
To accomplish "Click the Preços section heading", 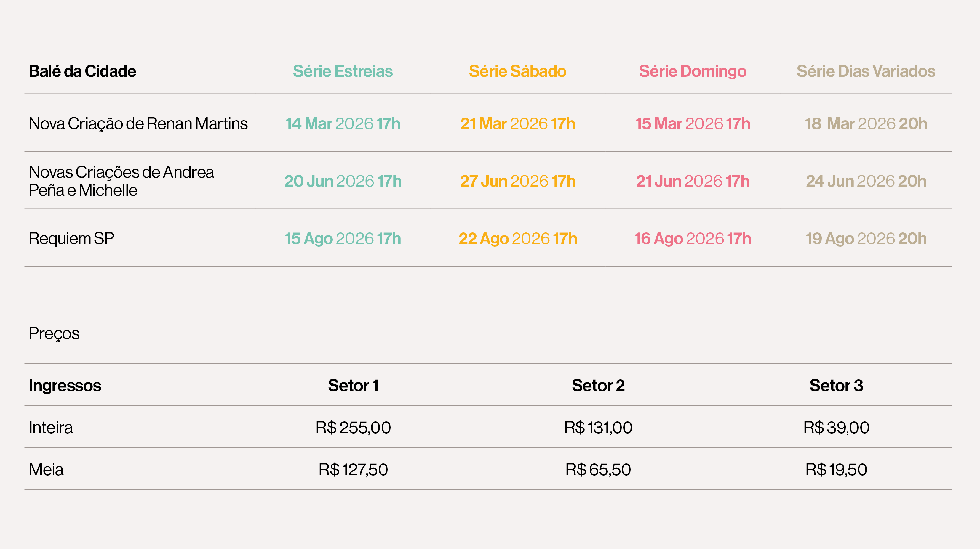I will [x=54, y=333].
